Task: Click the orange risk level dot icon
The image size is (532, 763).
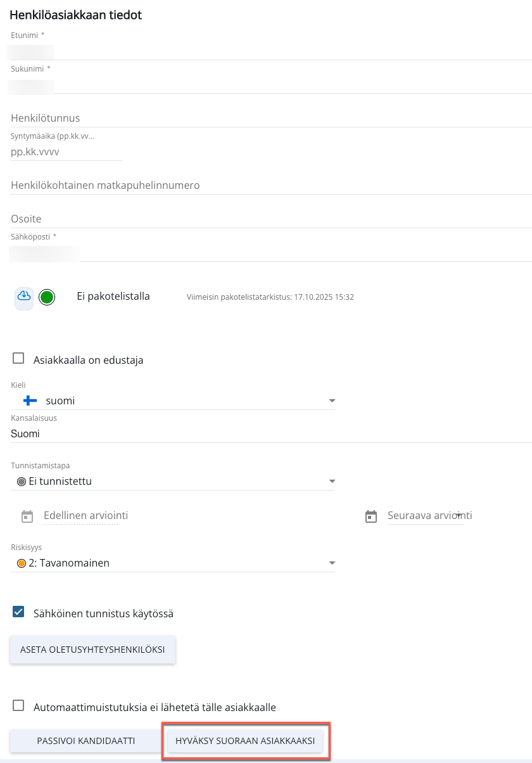Action: point(21,563)
